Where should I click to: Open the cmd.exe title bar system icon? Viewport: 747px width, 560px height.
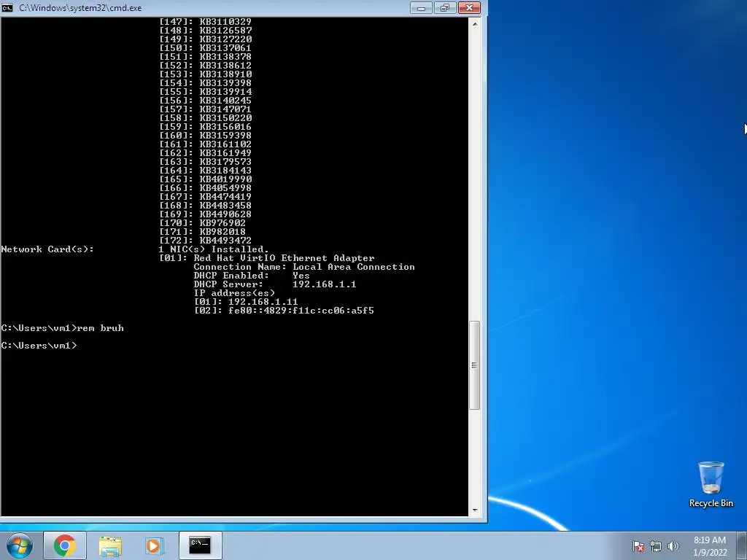(7, 7)
